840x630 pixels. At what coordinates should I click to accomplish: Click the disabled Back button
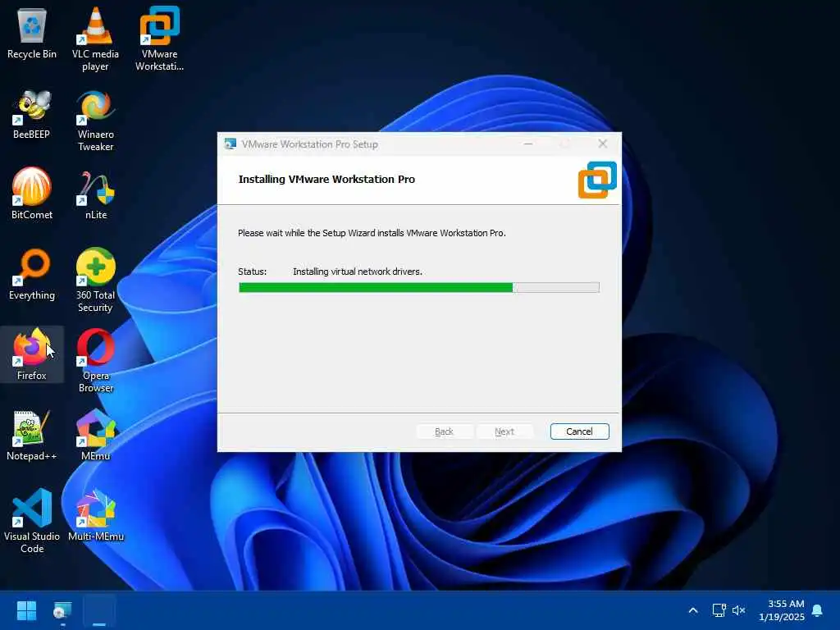pyautogui.click(x=444, y=431)
